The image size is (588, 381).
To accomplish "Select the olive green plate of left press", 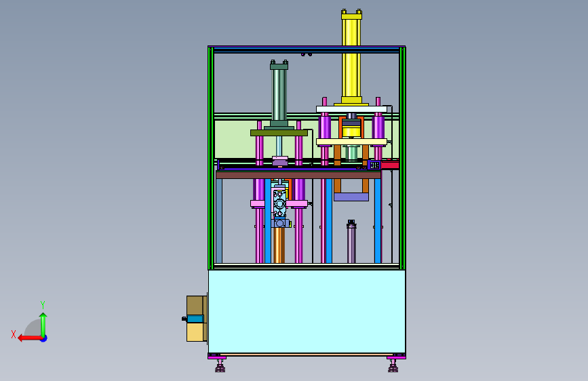I will [x=279, y=133].
